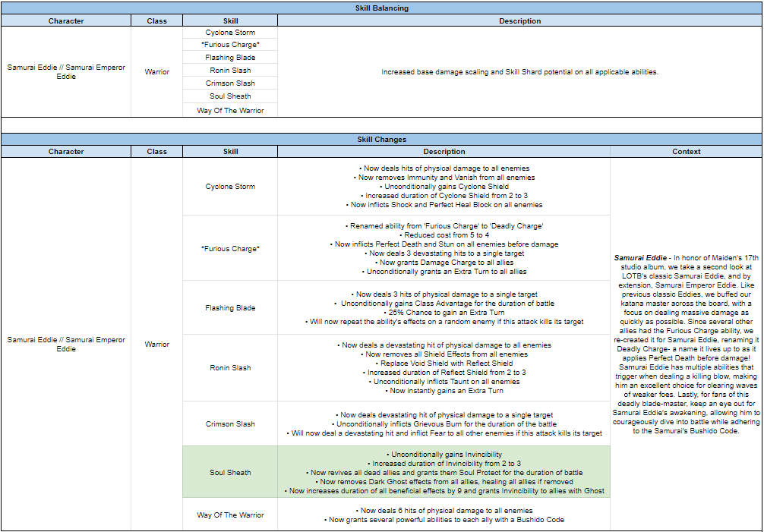Select Cyclone Storm in the Skill Balancing table
The height and width of the screenshot is (532, 764).
[x=230, y=33]
